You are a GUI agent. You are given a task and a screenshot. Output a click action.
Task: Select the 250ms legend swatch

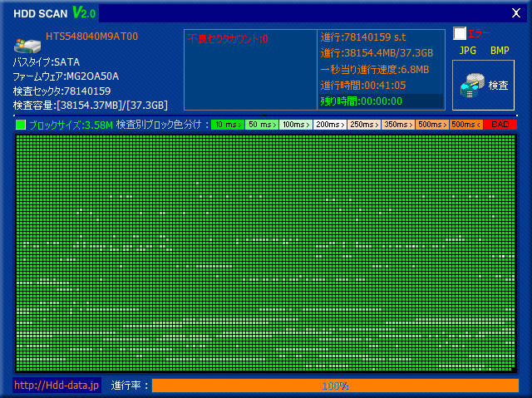pyautogui.click(x=364, y=125)
